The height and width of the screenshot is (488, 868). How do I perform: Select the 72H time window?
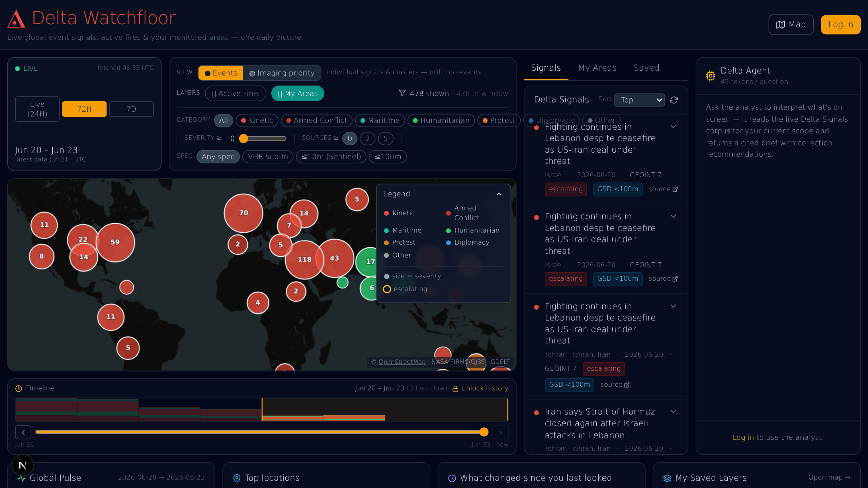coord(84,109)
